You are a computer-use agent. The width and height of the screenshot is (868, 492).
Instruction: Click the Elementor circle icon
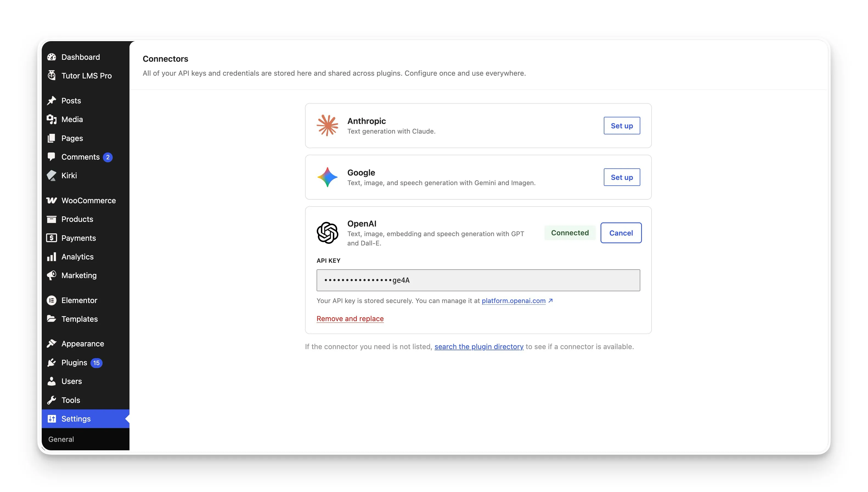[51, 300]
